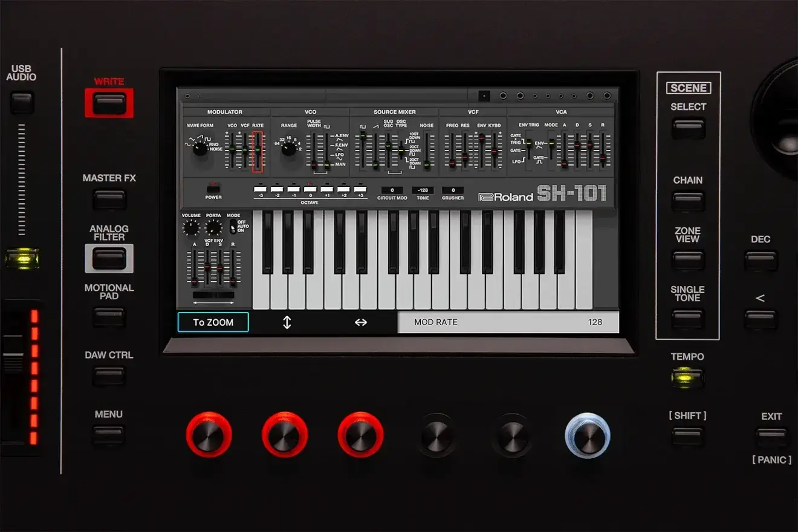Screen dimensions: 798x532
Task: Open the MASTER FX button
Action: click(x=109, y=199)
